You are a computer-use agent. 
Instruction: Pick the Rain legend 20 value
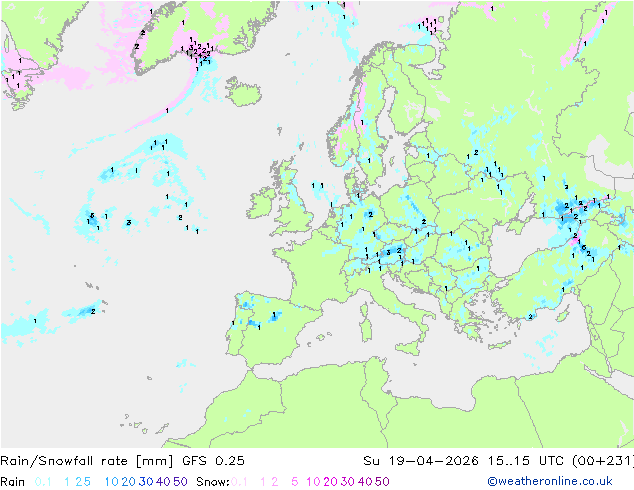128,482
